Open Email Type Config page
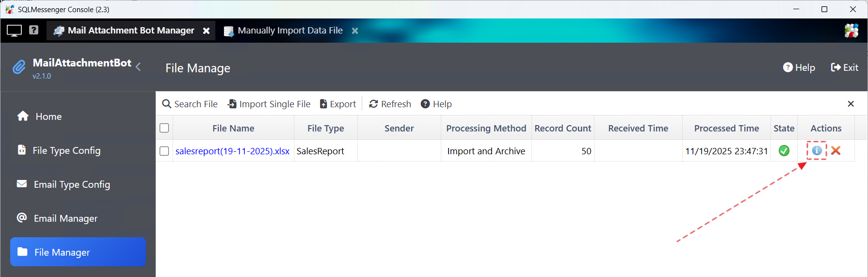Image resolution: width=868 pixels, height=277 pixels. (78, 184)
